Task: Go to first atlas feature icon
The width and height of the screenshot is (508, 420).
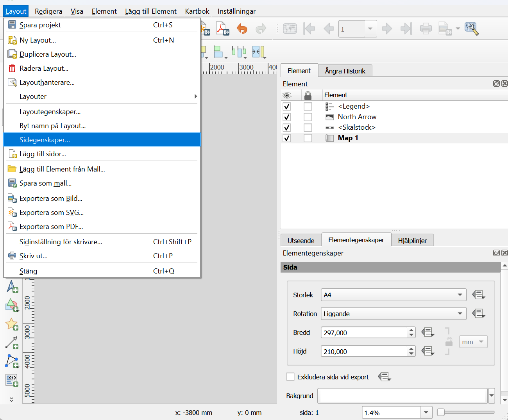Action: pyautogui.click(x=309, y=29)
